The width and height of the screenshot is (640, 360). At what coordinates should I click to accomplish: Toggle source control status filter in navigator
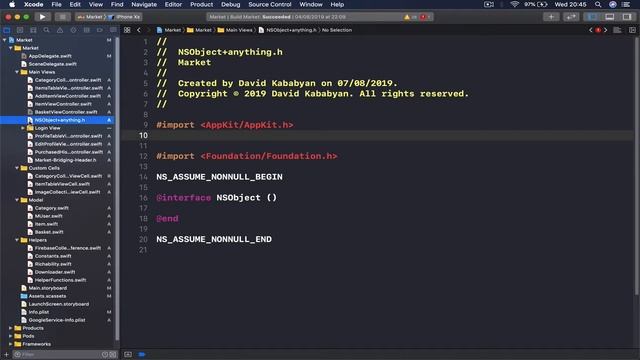pyautogui.click(x=113, y=354)
